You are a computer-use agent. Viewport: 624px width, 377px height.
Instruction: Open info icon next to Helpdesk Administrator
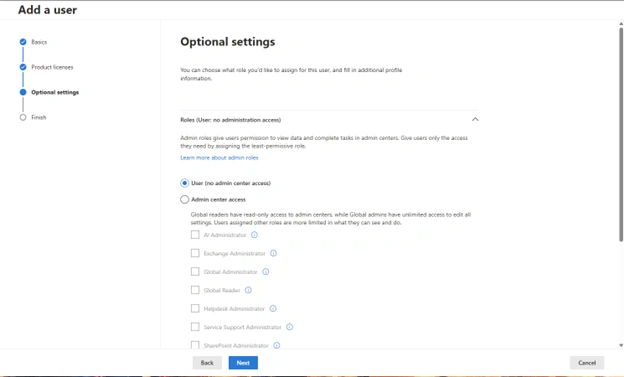coord(273,309)
